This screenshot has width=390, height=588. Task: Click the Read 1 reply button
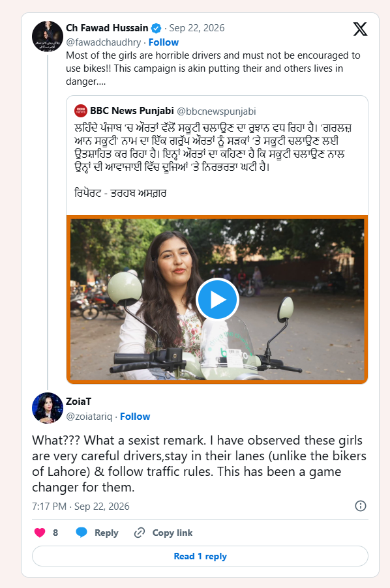[x=200, y=556]
